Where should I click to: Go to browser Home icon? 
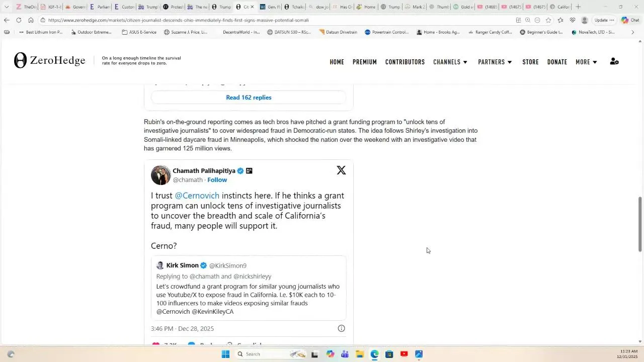click(x=31, y=20)
